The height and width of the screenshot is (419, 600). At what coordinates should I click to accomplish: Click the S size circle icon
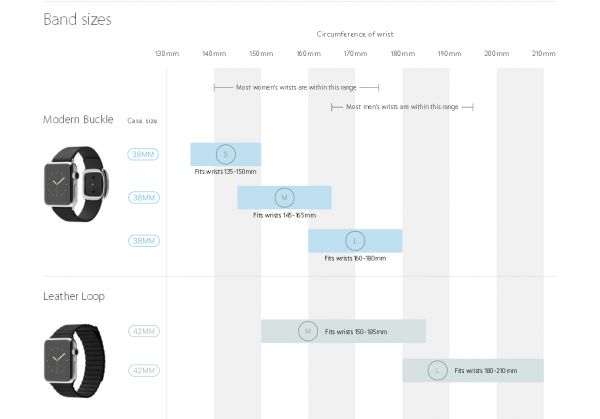pos(226,154)
